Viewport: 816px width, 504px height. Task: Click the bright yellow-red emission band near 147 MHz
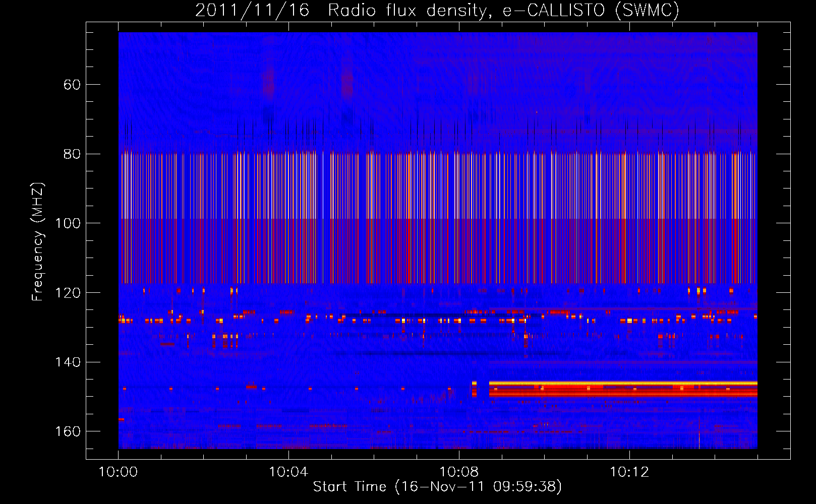[x=623, y=389]
